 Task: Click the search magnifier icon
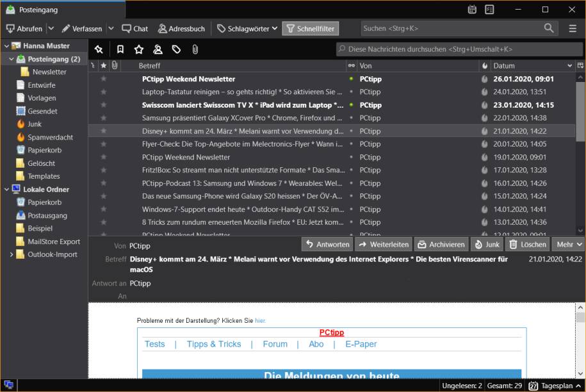pyautogui.click(x=548, y=28)
